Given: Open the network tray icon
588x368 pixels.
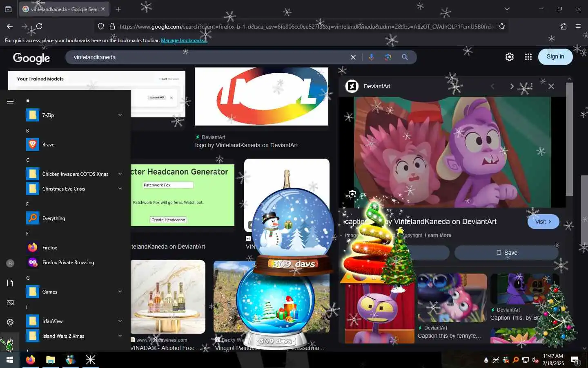Looking at the screenshot, I should [x=526, y=360].
